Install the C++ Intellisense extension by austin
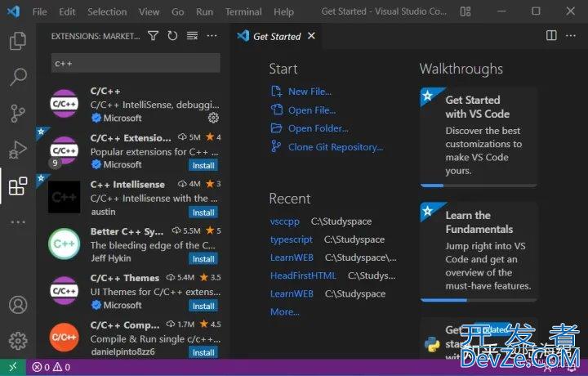 203,213
